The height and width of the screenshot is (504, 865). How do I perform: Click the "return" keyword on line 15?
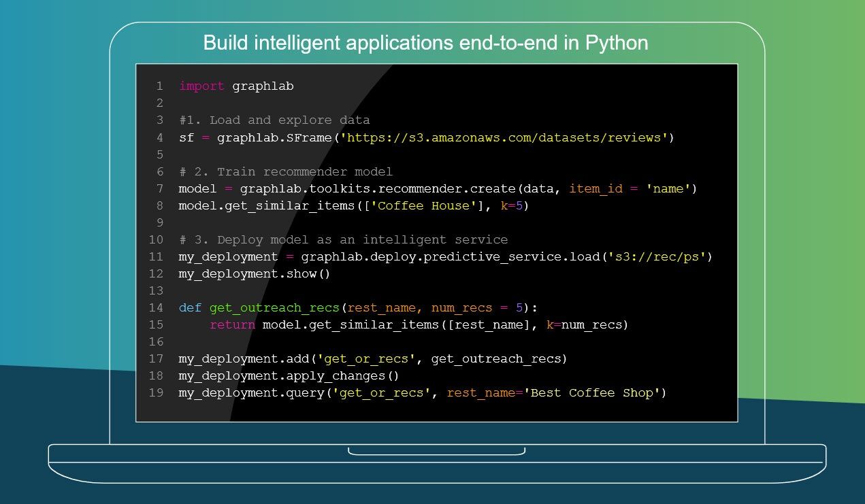click(232, 324)
